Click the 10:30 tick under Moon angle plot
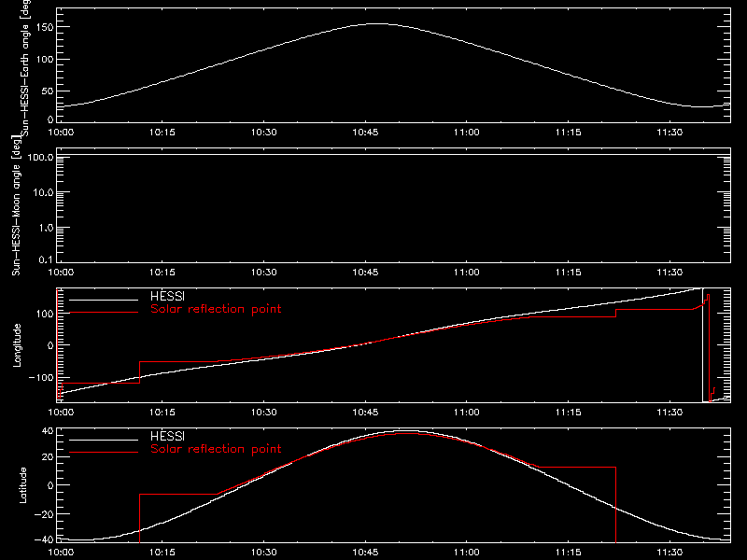This screenshot has width=747, height=560. tap(264, 273)
